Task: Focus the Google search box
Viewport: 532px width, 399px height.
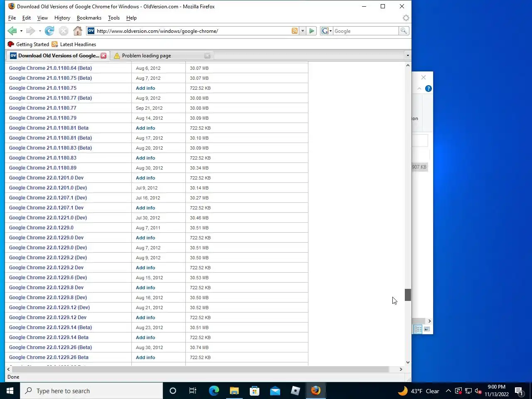Action: 366,31
